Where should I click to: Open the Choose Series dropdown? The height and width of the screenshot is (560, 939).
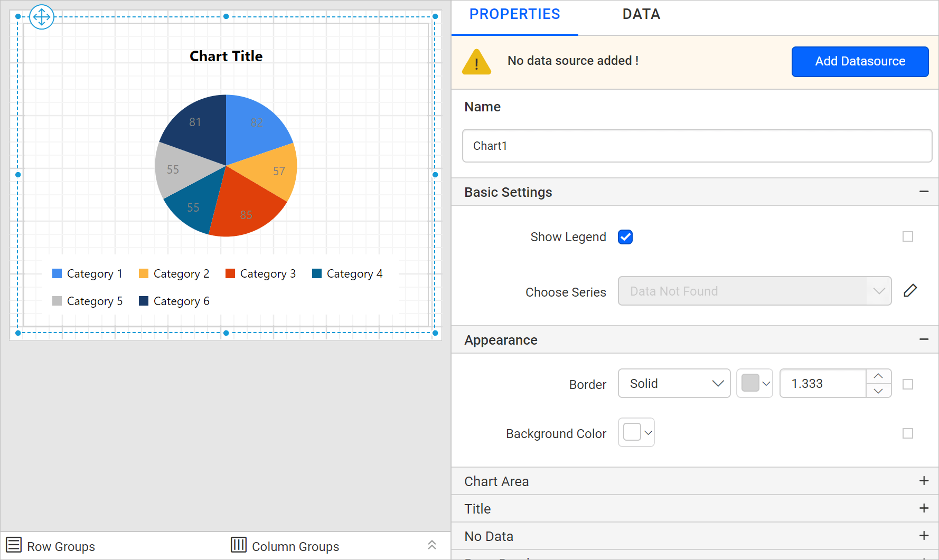(x=754, y=291)
